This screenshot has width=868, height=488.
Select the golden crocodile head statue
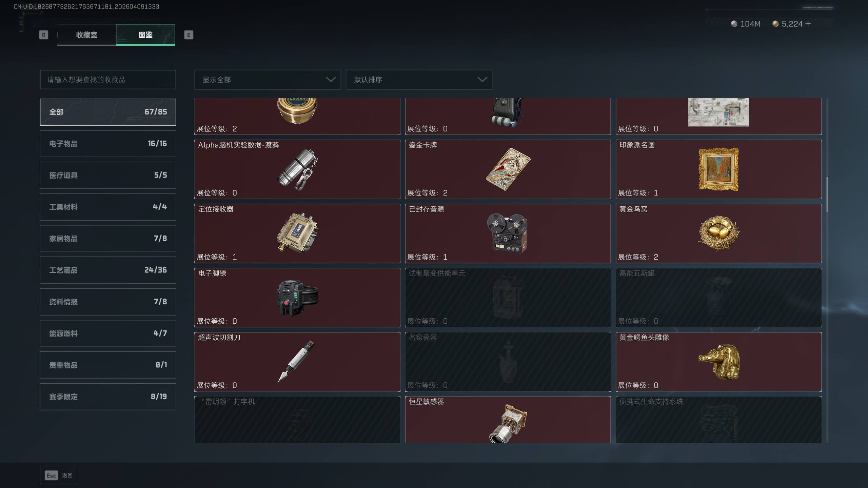click(718, 361)
